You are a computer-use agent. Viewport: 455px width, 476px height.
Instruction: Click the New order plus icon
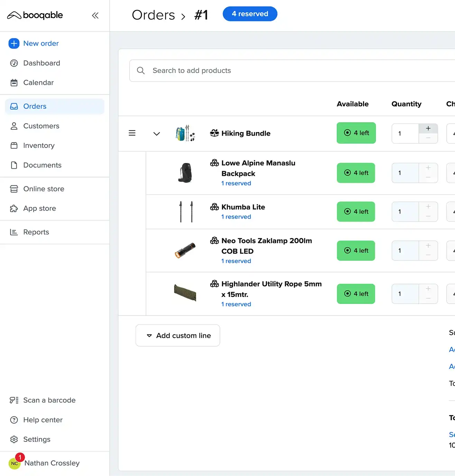click(x=14, y=44)
